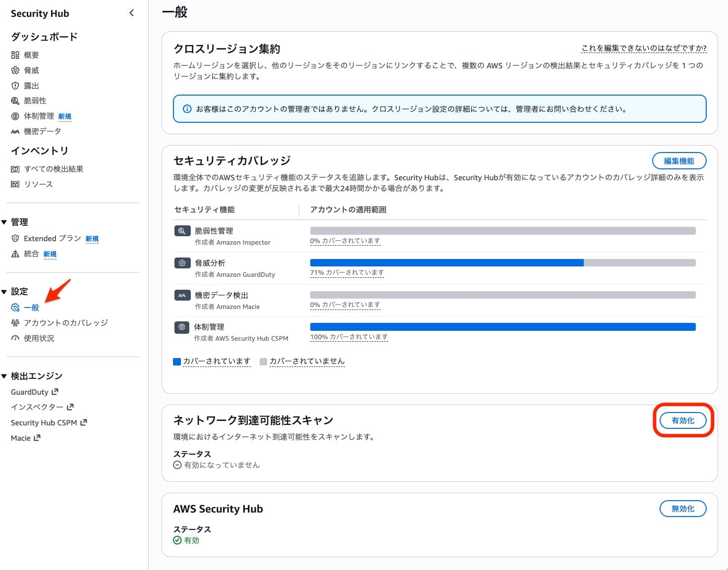The height and width of the screenshot is (570, 728).
Task: Open GuardDuty detection engine link
Action: pyautogui.click(x=30, y=392)
